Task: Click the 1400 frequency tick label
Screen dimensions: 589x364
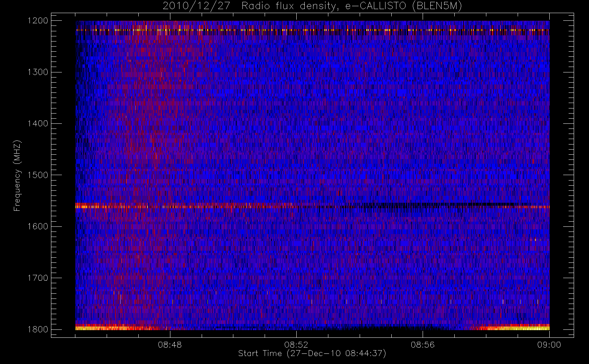Action: 38,124
